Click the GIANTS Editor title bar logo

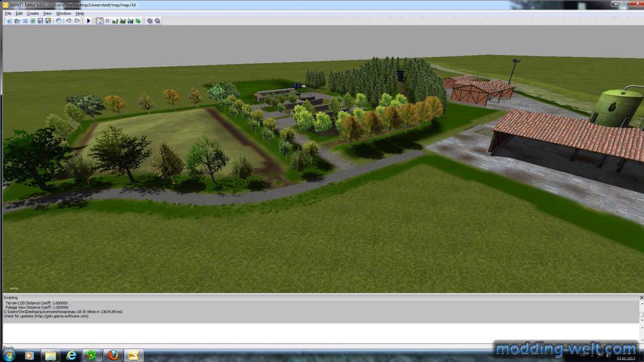(5, 5)
